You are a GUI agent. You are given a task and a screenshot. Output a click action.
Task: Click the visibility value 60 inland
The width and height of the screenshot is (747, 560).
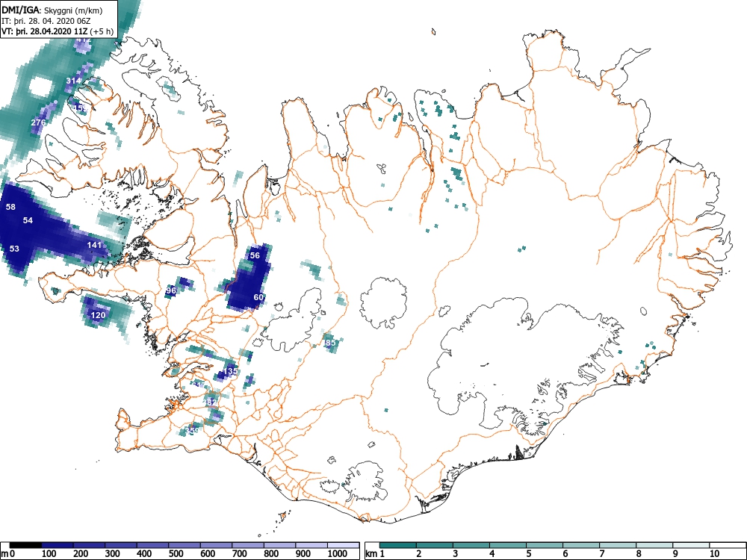(x=258, y=298)
